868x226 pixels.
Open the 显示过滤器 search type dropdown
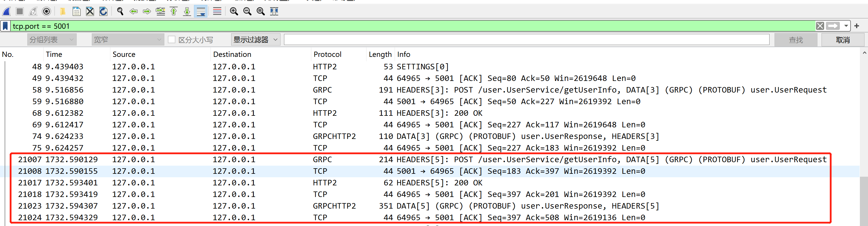pyautogui.click(x=256, y=40)
